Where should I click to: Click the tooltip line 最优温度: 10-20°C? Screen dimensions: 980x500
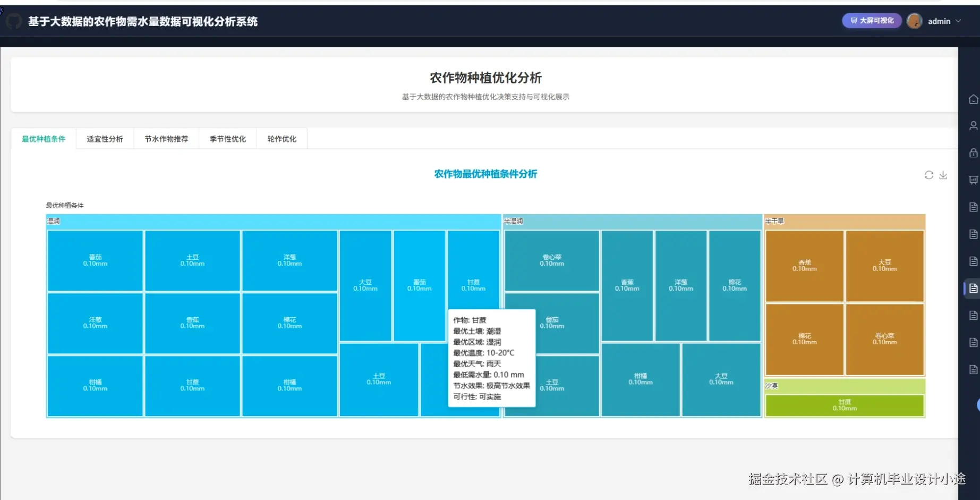click(x=483, y=353)
